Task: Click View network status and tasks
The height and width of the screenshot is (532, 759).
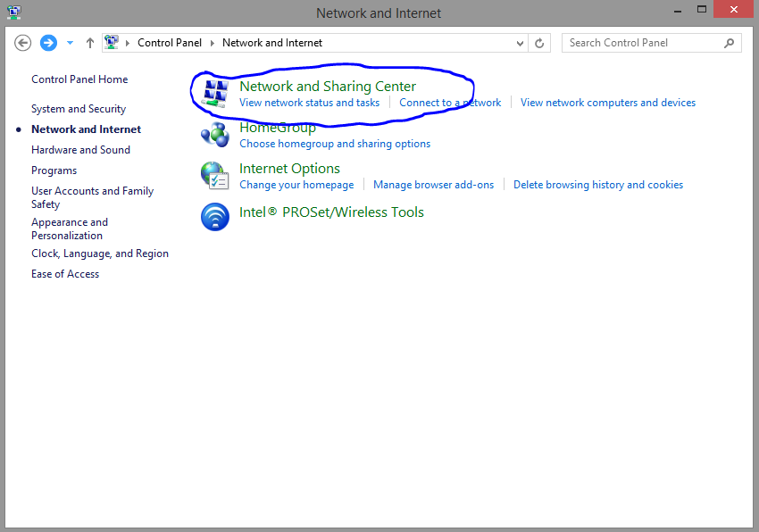Action: [309, 103]
